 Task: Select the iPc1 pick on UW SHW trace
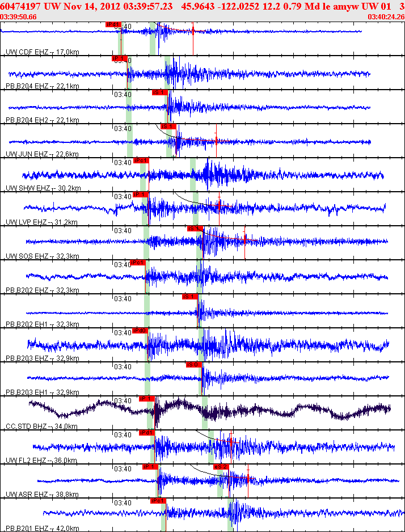click(141, 161)
